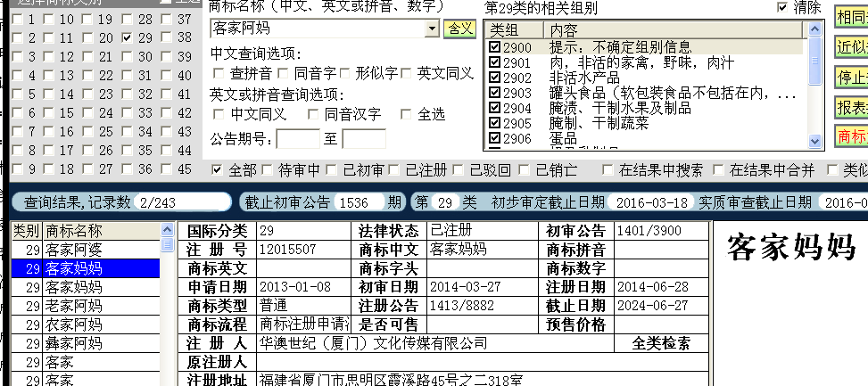
Task: Tick the 同音汉字 checkbox
Action: click(313, 114)
